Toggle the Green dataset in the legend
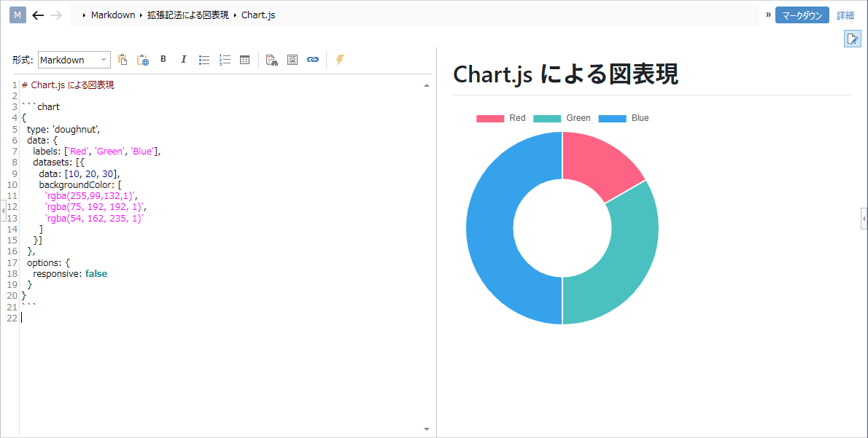 562,118
